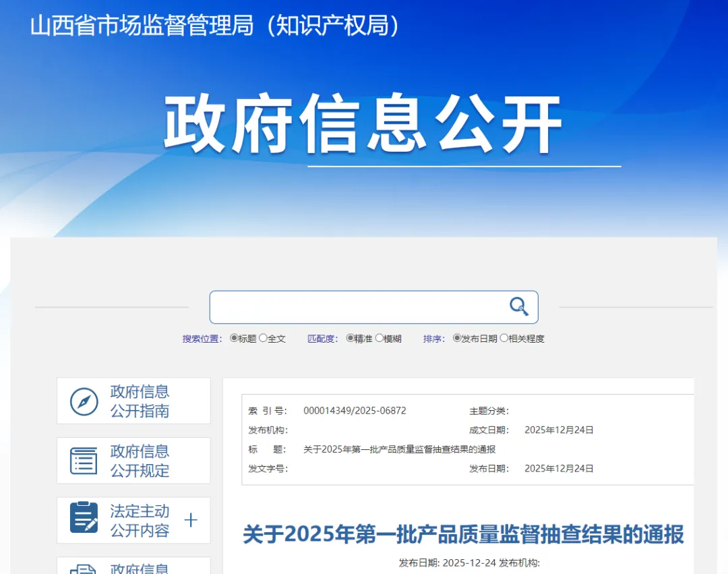Sort by 发布日期 radio option

(457, 339)
